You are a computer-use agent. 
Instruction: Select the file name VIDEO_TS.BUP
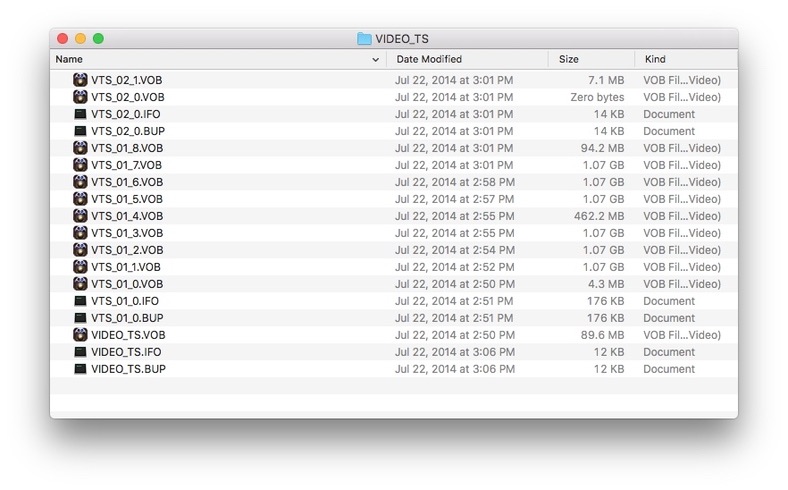[x=128, y=369]
